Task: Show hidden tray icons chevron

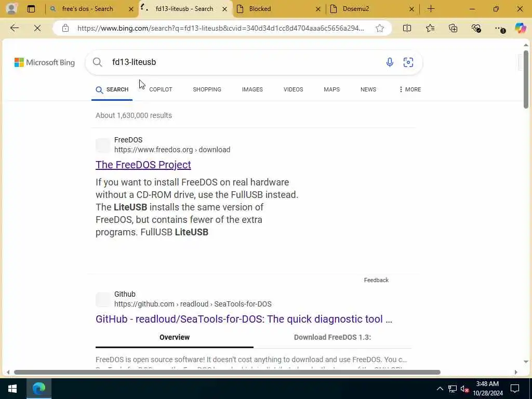Action: point(440,389)
